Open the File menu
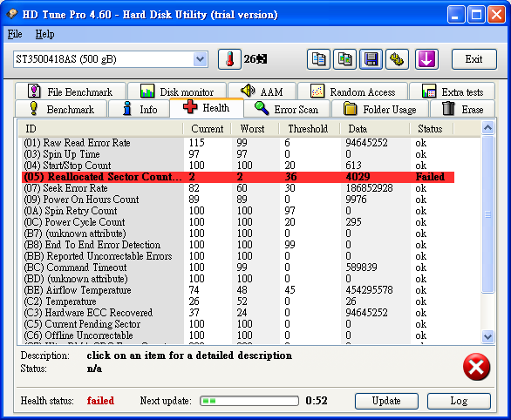This screenshot has width=511, height=420. [x=15, y=34]
